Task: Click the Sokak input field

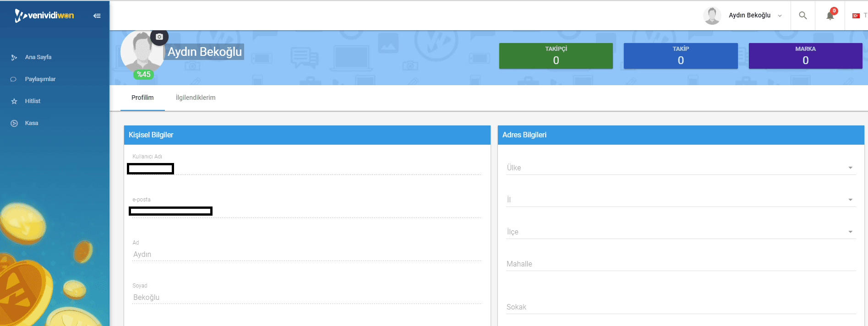Action: 681,307
